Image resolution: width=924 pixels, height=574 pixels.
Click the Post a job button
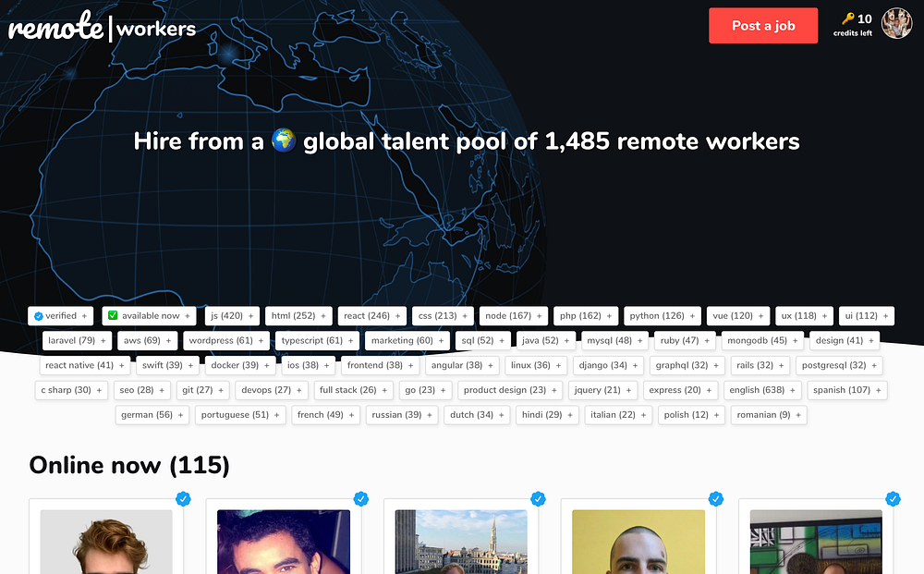763,25
